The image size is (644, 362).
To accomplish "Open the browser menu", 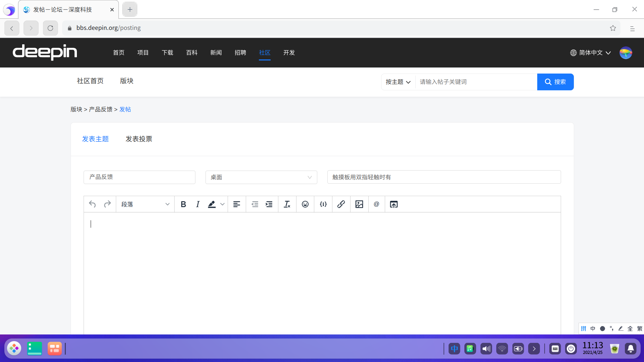I will point(632,29).
